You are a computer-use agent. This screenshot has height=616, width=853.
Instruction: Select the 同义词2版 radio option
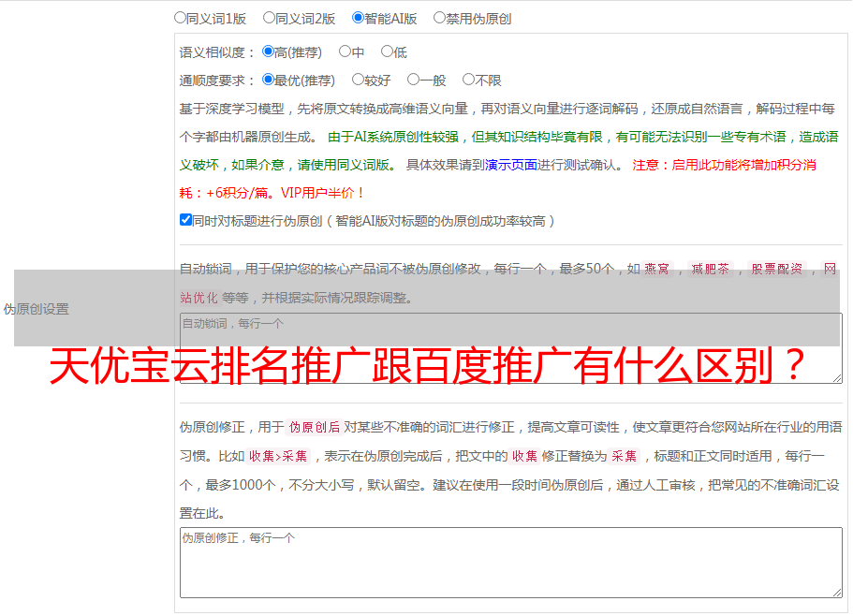pyautogui.click(x=269, y=18)
